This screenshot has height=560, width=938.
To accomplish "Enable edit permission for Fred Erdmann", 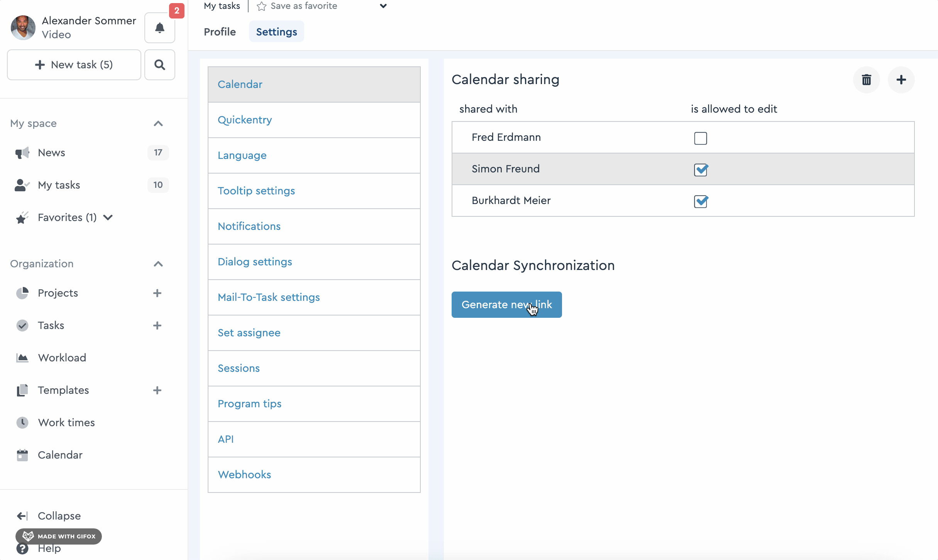I will (700, 138).
